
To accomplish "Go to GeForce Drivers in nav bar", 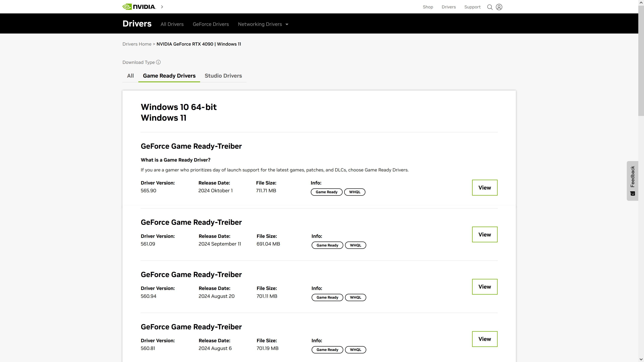I will [210, 24].
